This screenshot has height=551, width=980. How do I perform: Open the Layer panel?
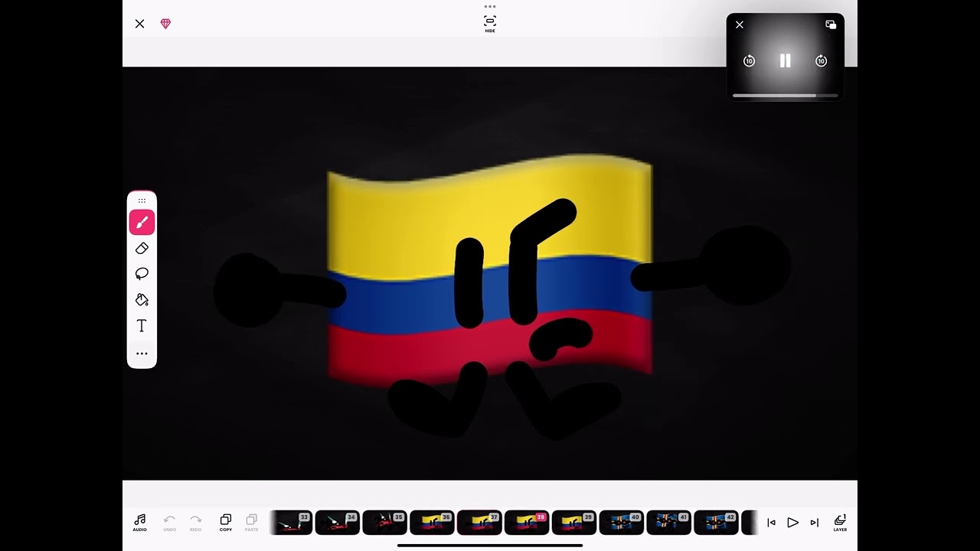click(840, 523)
